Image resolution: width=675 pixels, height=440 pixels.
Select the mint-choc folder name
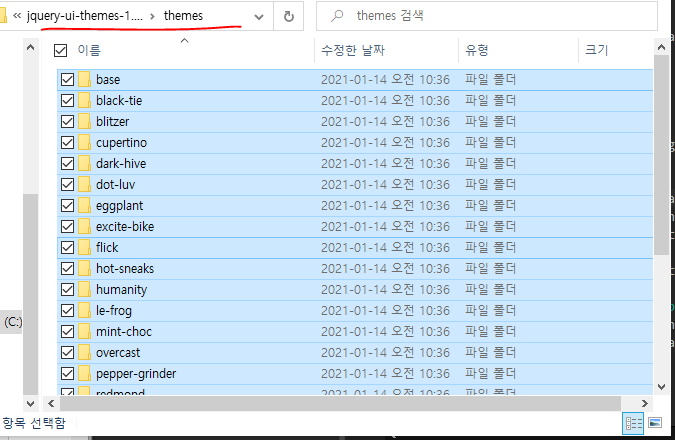(x=124, y=332)
